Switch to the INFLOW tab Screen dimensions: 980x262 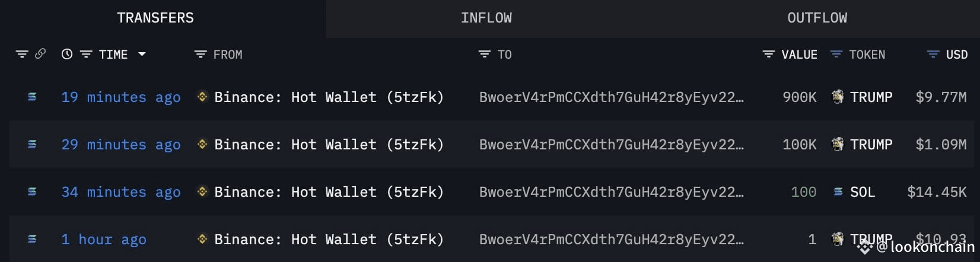486,18
